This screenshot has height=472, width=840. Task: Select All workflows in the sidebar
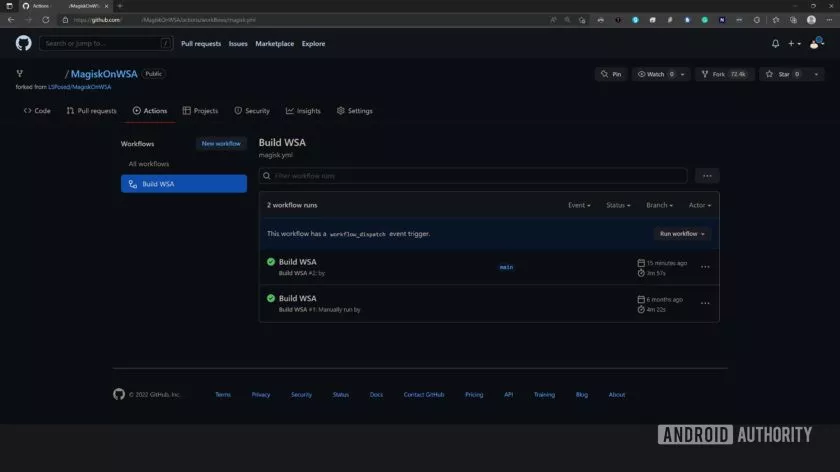coord(149,164)
